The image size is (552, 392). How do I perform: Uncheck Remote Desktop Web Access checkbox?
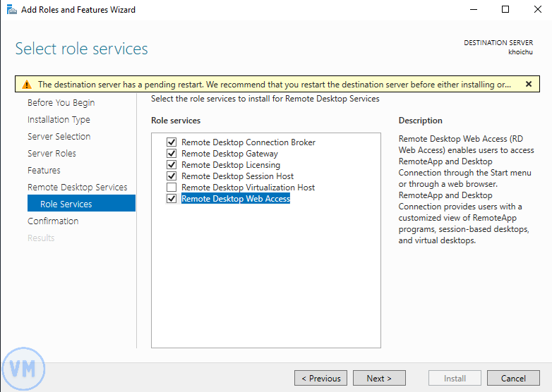tap(172, 199)
